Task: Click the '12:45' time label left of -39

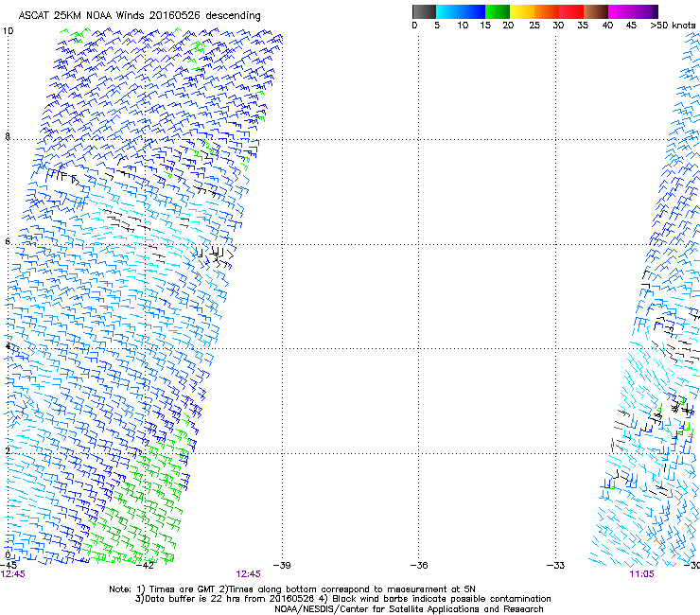Action: pyautogui.click(x=248, y=574)
